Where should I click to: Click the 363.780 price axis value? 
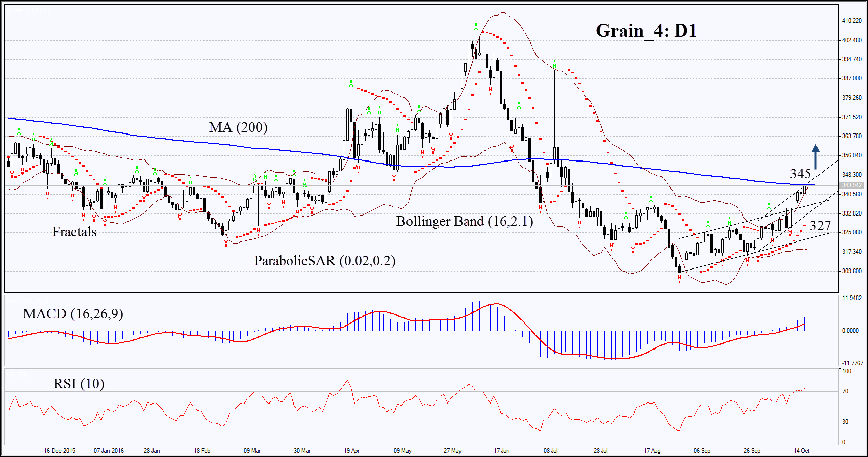852,136
